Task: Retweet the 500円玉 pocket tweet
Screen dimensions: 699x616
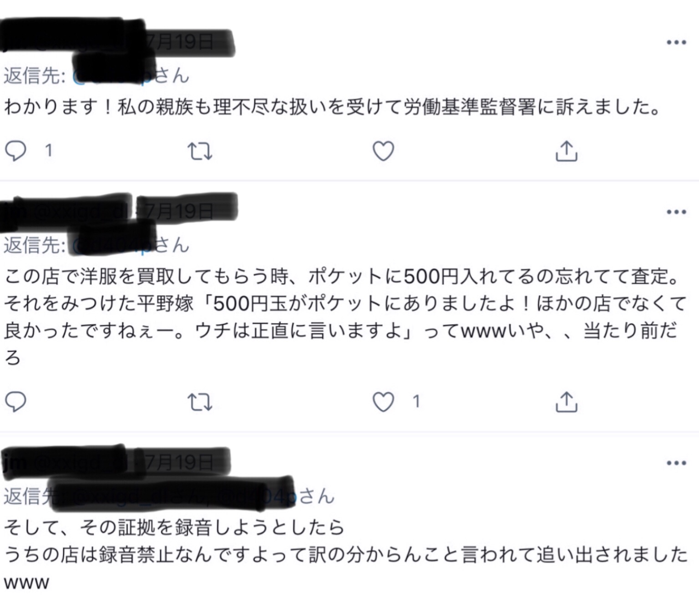Action: tap(200, 402)
